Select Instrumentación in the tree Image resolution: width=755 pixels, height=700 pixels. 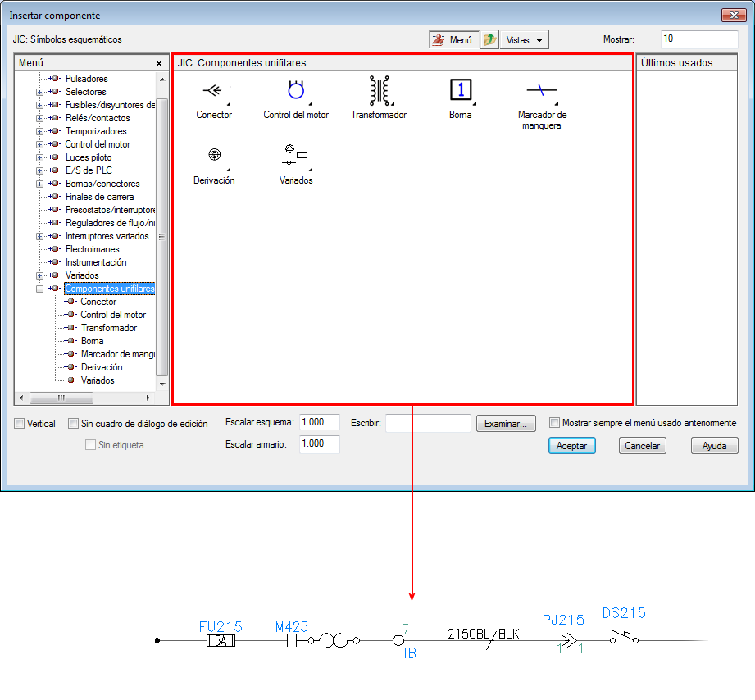[96, 262]
